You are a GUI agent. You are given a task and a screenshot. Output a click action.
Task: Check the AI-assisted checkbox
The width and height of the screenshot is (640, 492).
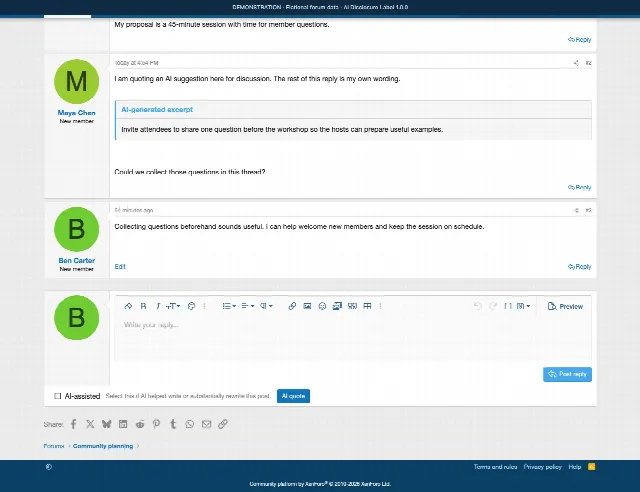point(58,396)
